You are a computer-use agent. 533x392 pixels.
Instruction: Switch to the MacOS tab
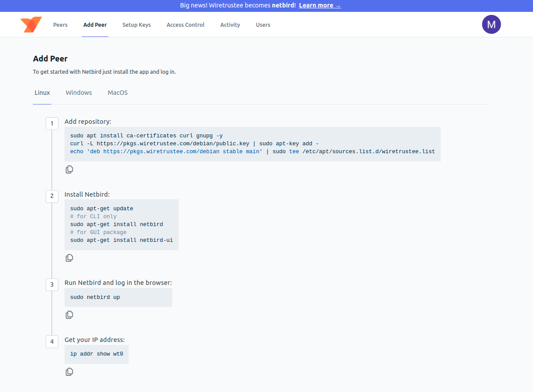pyautogui.click(x=118, y=93)
